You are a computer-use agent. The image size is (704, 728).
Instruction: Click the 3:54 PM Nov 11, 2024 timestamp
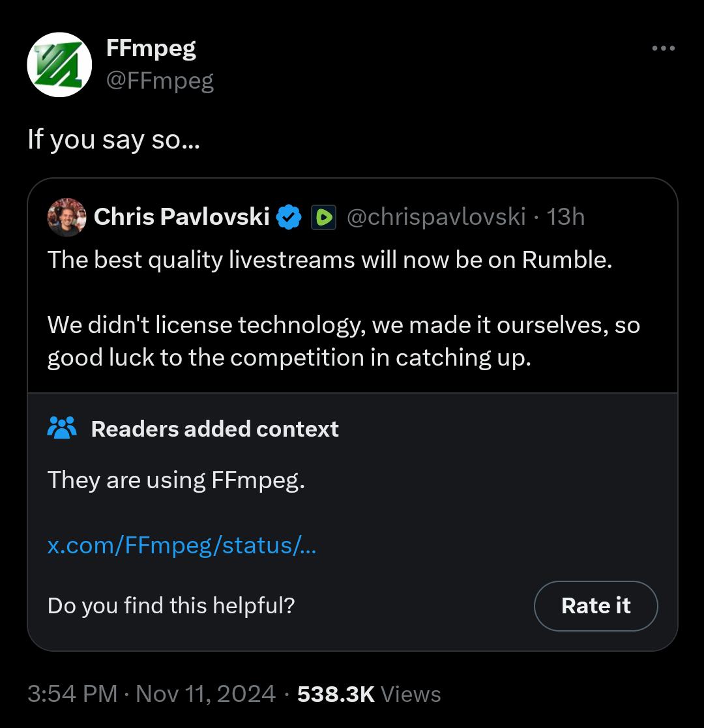151,694
